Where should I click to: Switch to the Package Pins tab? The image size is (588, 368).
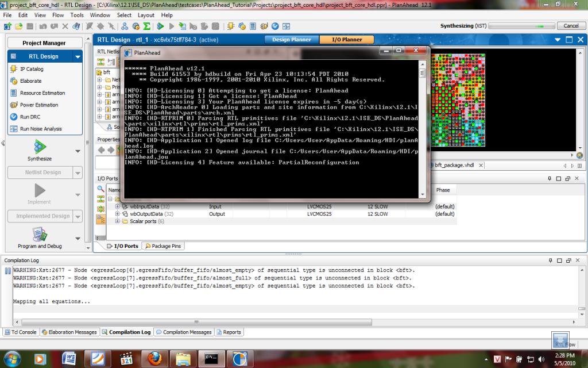(x=163, y=246)
